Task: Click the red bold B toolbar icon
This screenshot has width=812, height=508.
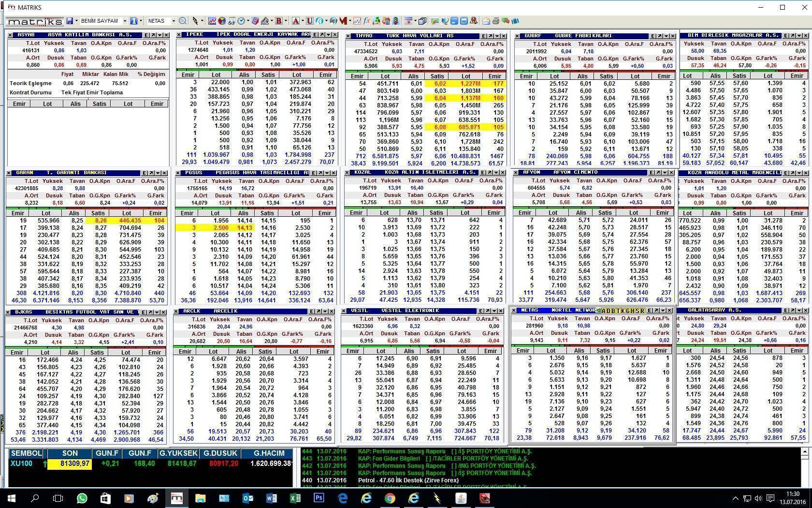Action: tap(278, 21)
